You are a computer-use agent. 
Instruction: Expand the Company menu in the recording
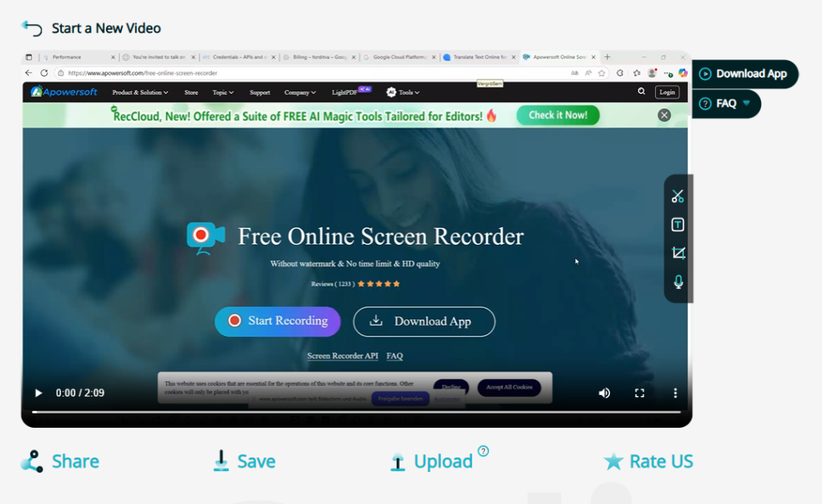[300, 92]
